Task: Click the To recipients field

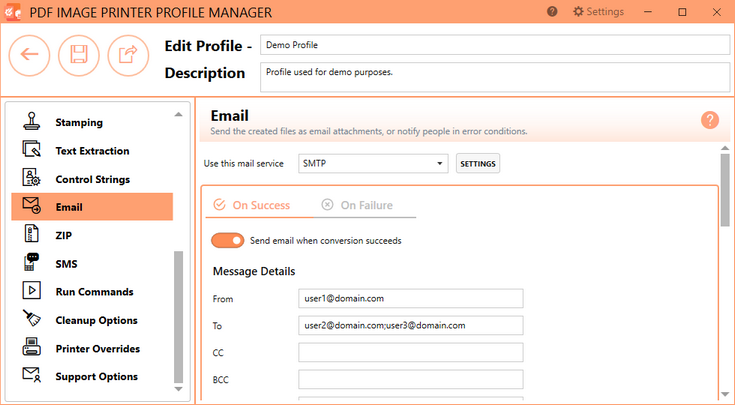Action: [x=411, y=325]
